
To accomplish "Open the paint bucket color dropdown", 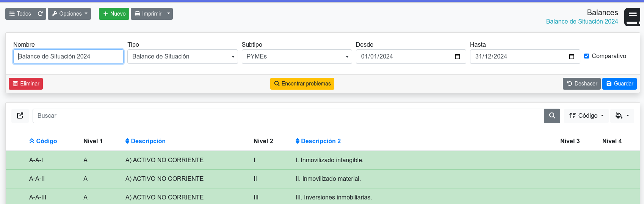I will coord(622,116).
